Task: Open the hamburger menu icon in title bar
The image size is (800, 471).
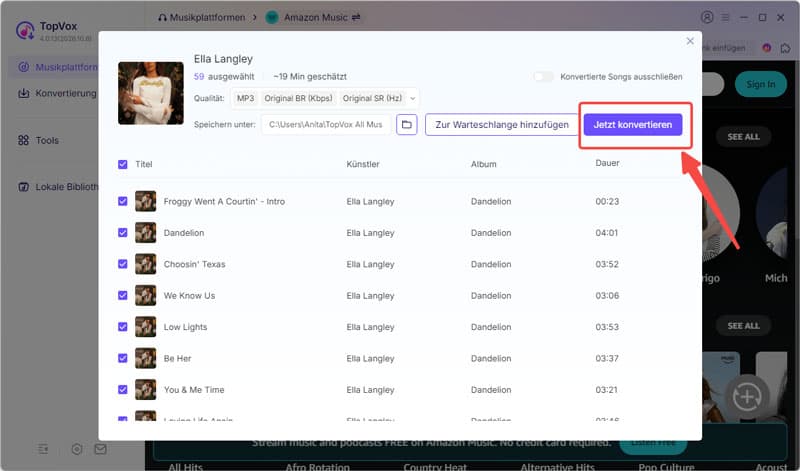Action: (725, 17)
